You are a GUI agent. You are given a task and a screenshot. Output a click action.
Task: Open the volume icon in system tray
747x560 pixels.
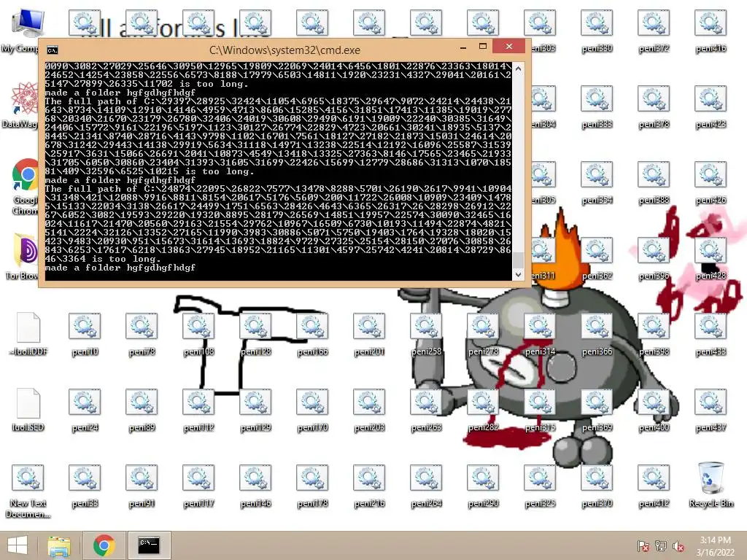pos(678,545)
